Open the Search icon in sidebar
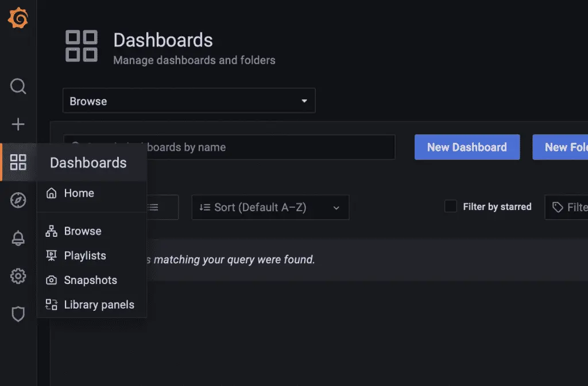Viewport: 588px width, 386px height. pos(18,87)
